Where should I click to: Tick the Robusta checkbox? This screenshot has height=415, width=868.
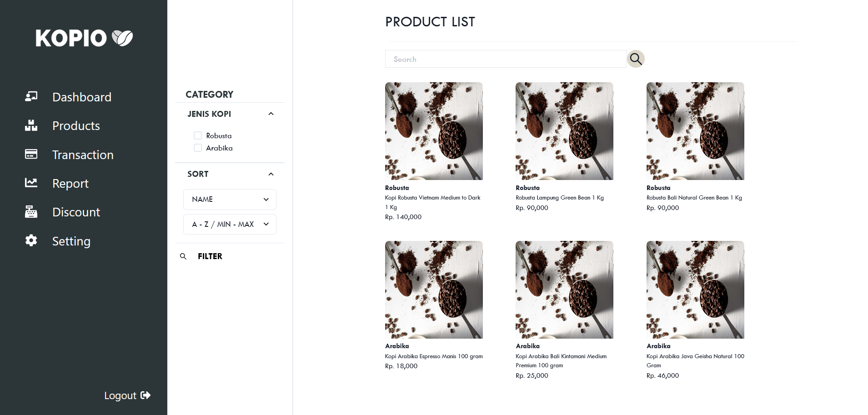(198, 135)
